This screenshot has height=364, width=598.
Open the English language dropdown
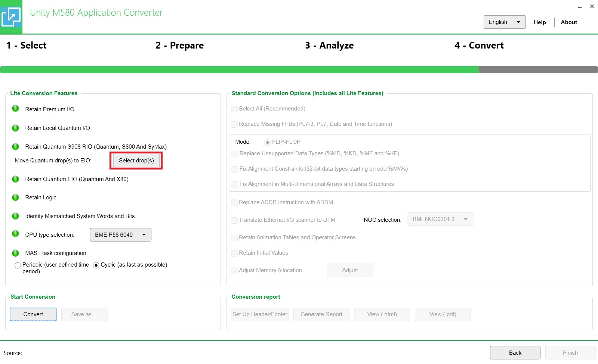505,22
